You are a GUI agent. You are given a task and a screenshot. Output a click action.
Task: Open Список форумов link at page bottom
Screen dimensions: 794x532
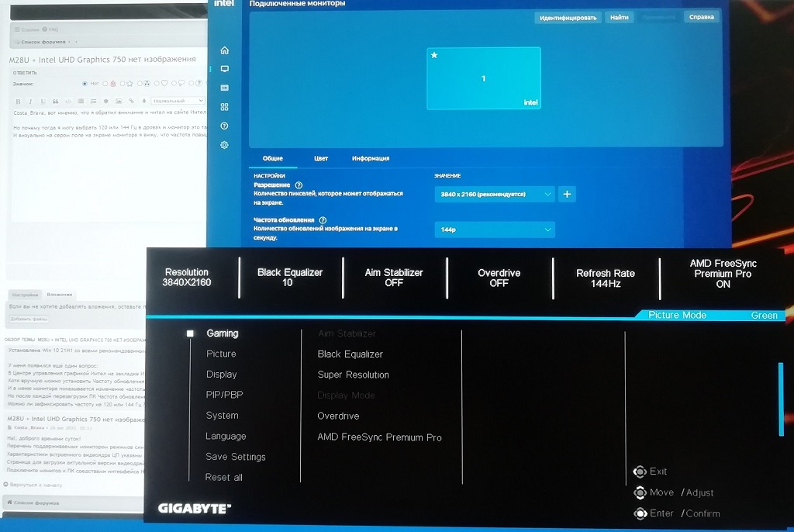coord(33,503)
